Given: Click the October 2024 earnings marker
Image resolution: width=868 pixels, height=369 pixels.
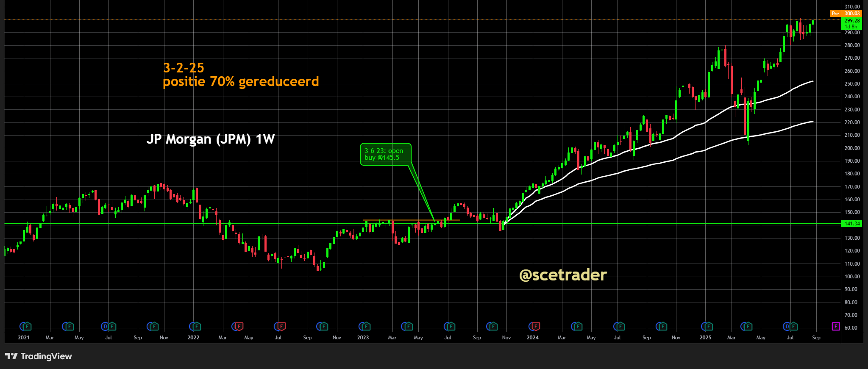Looking at the screenshot, I should point(663,326).
